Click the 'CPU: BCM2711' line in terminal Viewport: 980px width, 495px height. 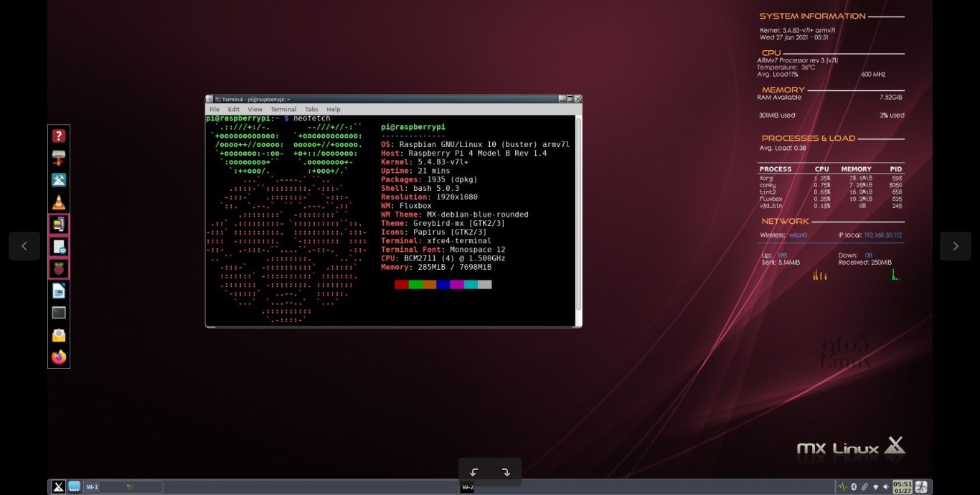click(x=443, y=258)
